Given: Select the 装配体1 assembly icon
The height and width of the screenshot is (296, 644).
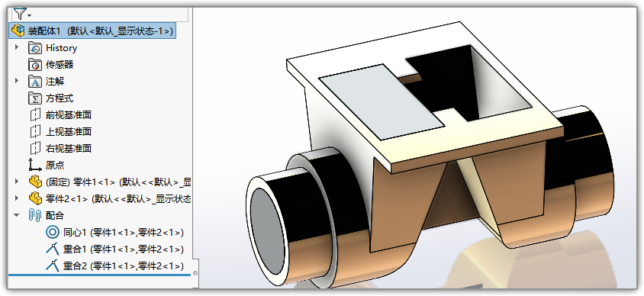Looking at the screenshot, I should tap(18, 31).
